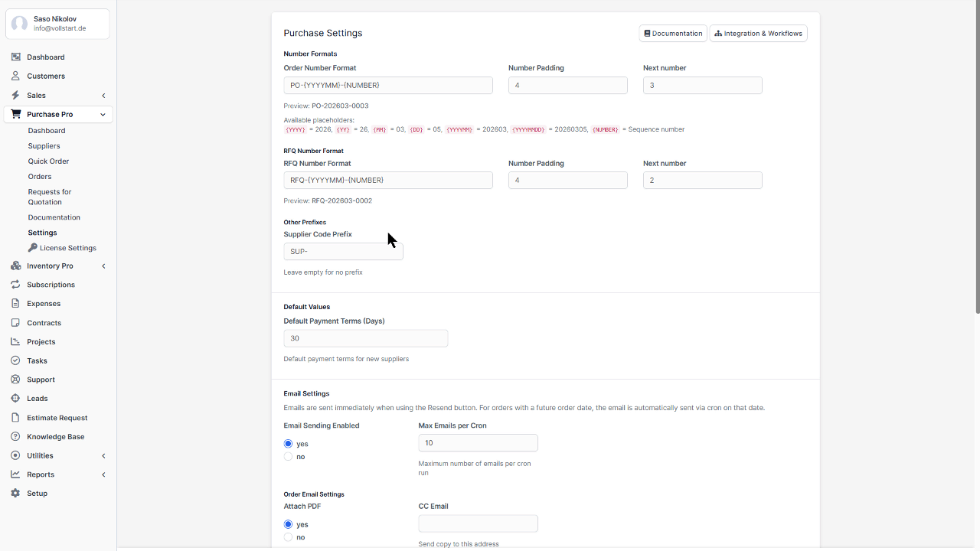980x551 pixels.
Task: Click the Subscriptions refresh icon
Action: point(15,285)
